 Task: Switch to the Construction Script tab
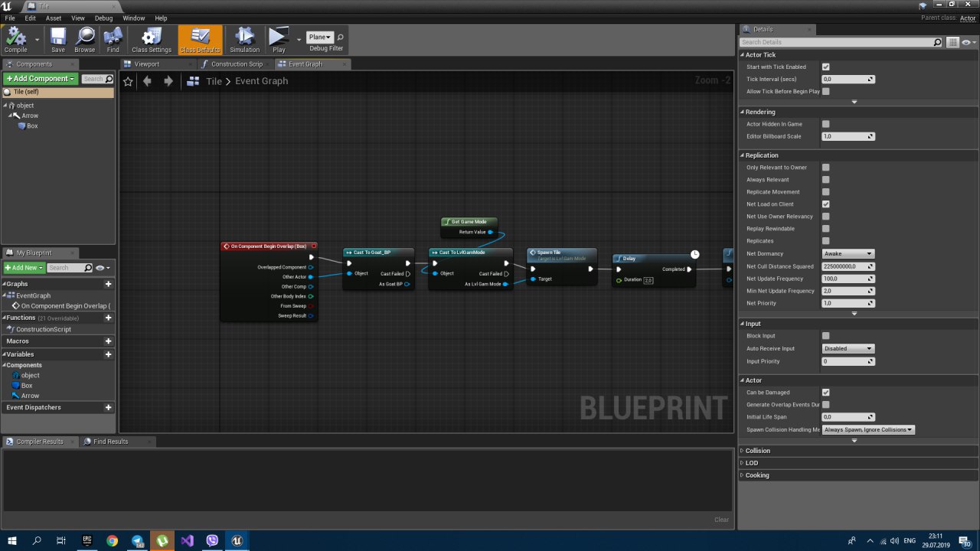pos(237,64)
